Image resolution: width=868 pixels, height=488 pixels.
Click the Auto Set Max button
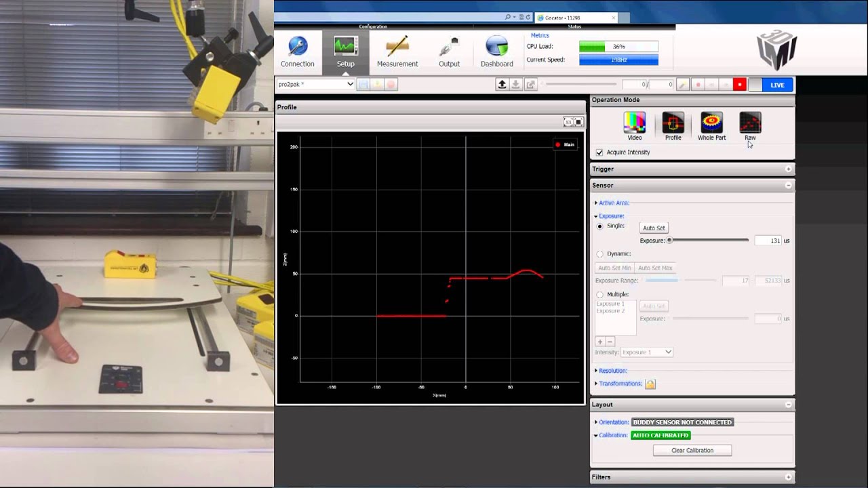(655, 268)
